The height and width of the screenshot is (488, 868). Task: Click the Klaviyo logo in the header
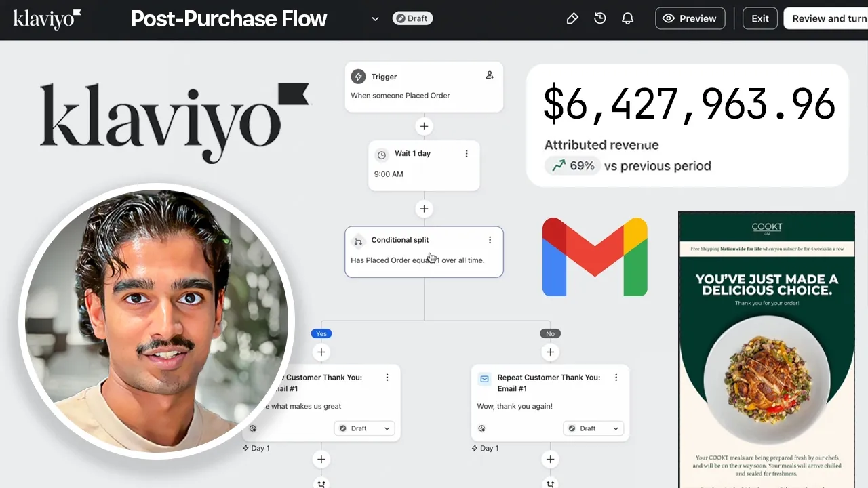47,19
